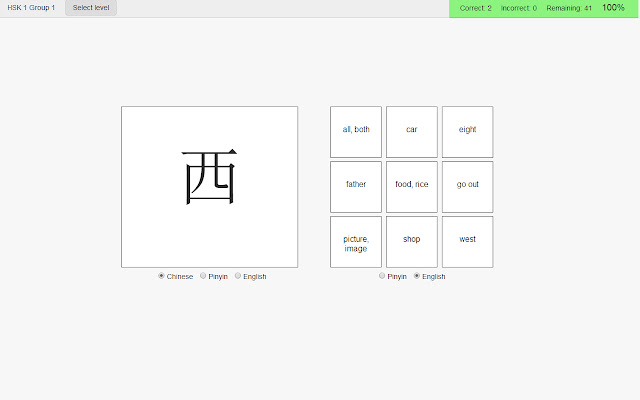Pick the 'shop' answer tile
The width and height of the screenshot is (640, 400).
coord(412,242)
